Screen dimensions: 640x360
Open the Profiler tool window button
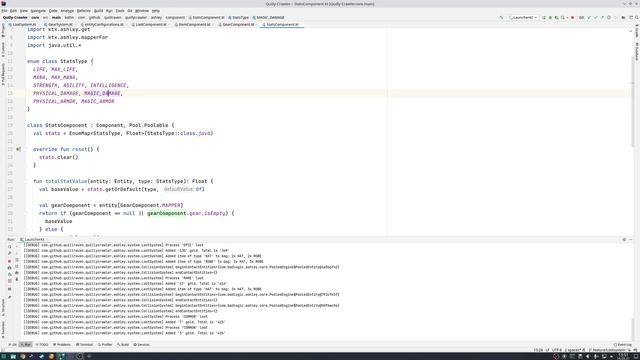(x=105, y=345)
